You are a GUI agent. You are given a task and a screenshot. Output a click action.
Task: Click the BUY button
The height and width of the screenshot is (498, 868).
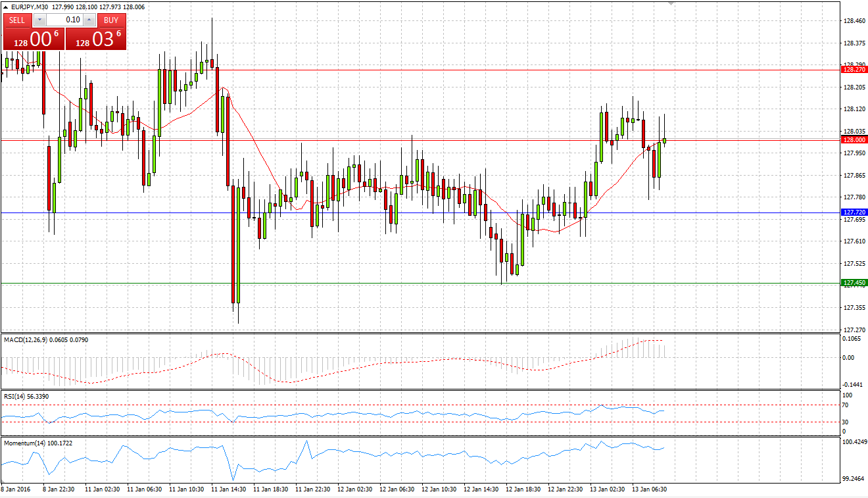(112, 20)
